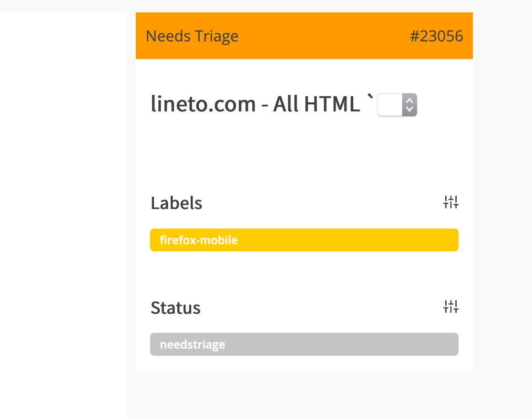
Task: Click the sliders icon beside Labels
Action: (x=451, y=202)
